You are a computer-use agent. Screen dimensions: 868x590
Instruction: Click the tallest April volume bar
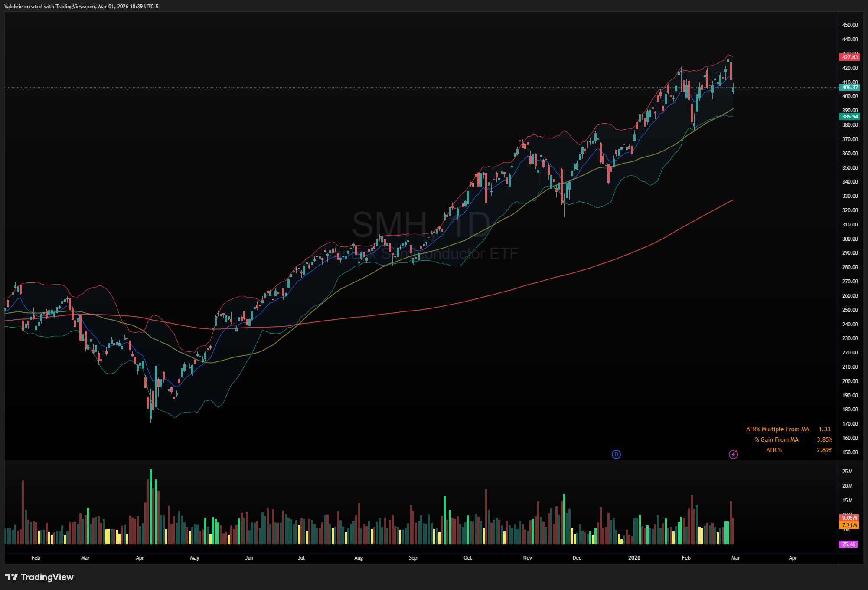click(x=150, y=507)
